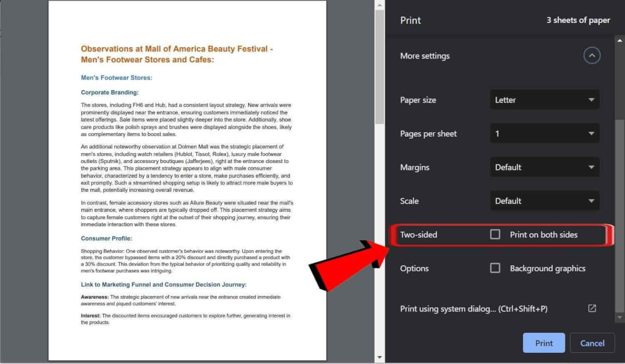
Task: Click the external link icon beside system dialog option
Action: [591, 308]
